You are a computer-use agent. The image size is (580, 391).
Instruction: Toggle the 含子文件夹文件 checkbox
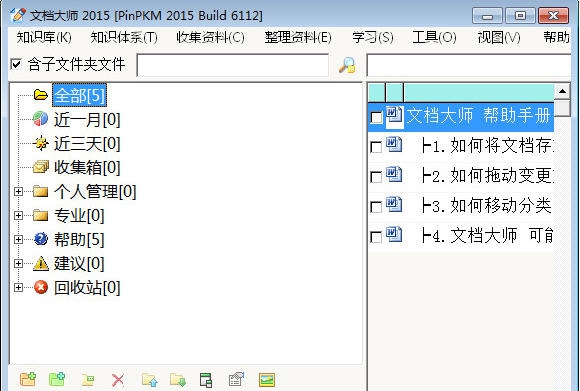tap(16, 64)
